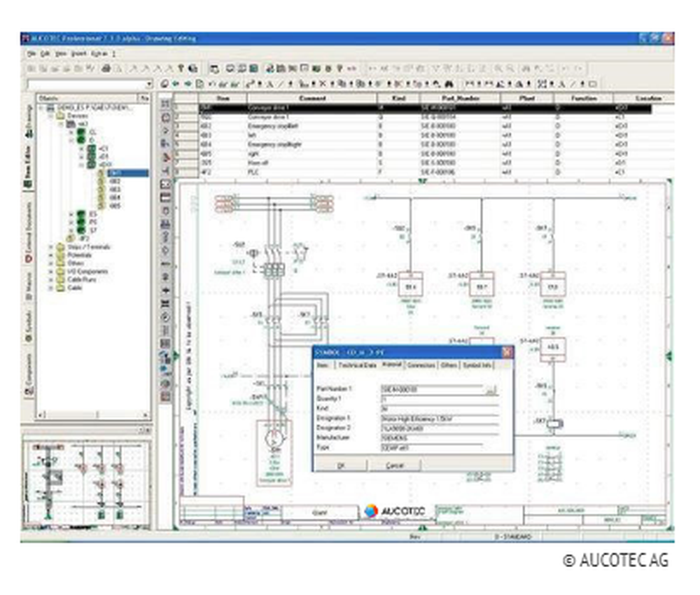Click the globe toolbar icon
Image resolution: width=700 pixels, height=595 pixels.
193,69
